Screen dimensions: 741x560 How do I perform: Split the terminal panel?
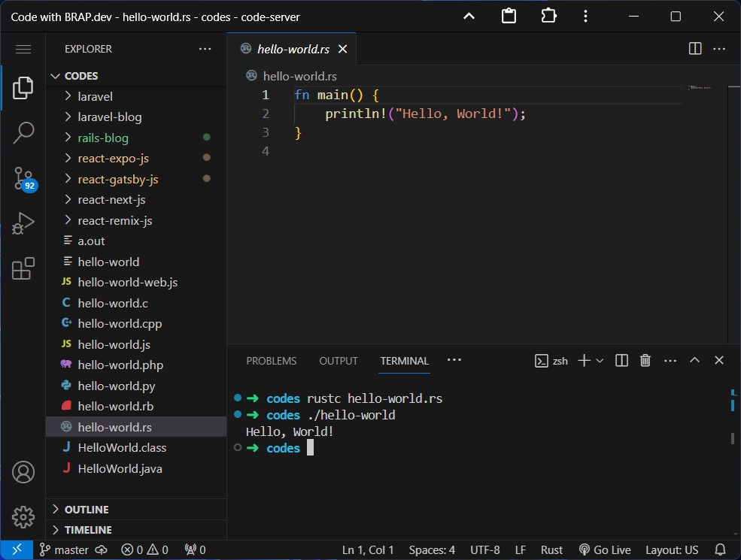coord(621,360)
